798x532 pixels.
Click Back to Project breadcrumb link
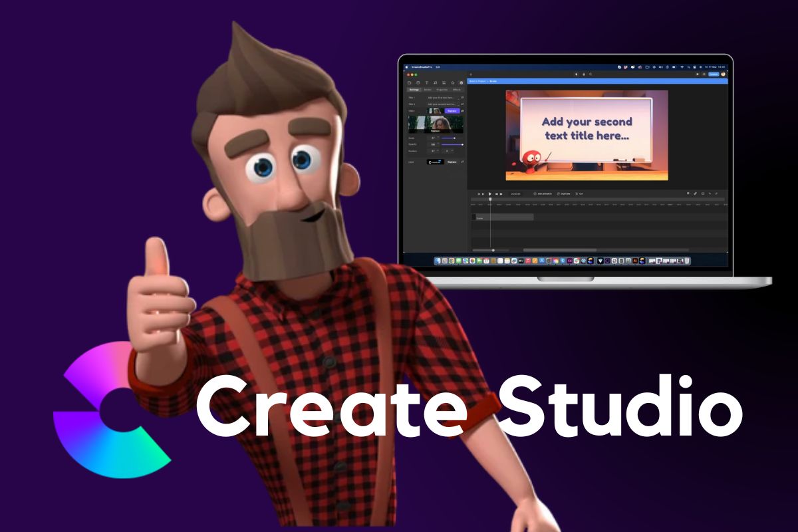477,81
